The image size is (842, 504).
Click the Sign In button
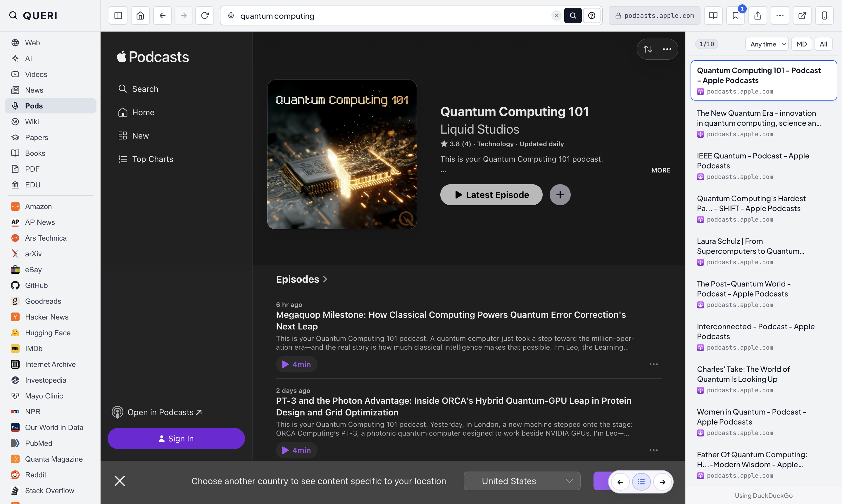click(176, 439)
